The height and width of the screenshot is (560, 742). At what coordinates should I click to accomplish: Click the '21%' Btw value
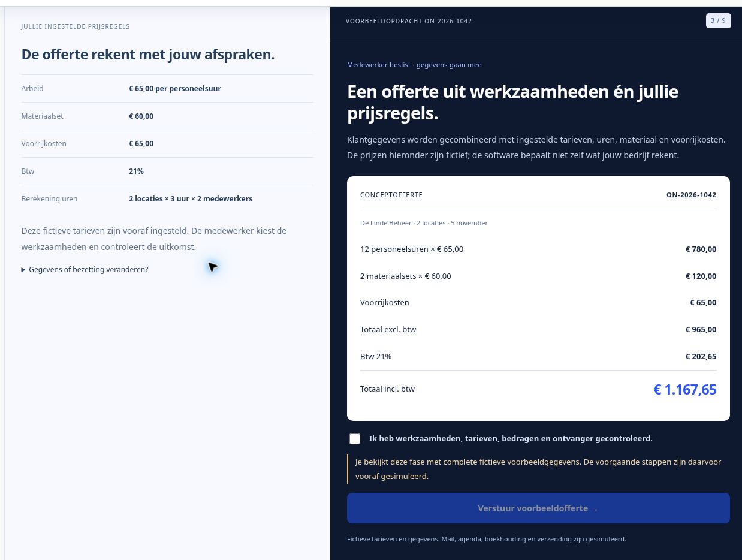[136, 171]
